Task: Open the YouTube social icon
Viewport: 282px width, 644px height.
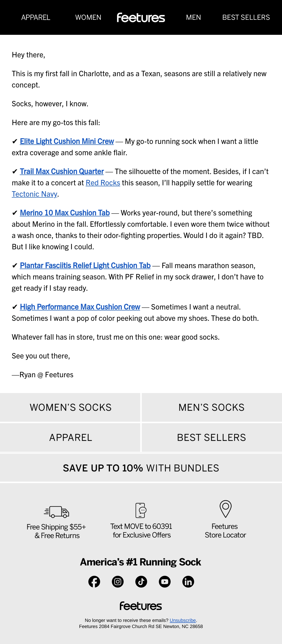Action: (x=164, y=582)
